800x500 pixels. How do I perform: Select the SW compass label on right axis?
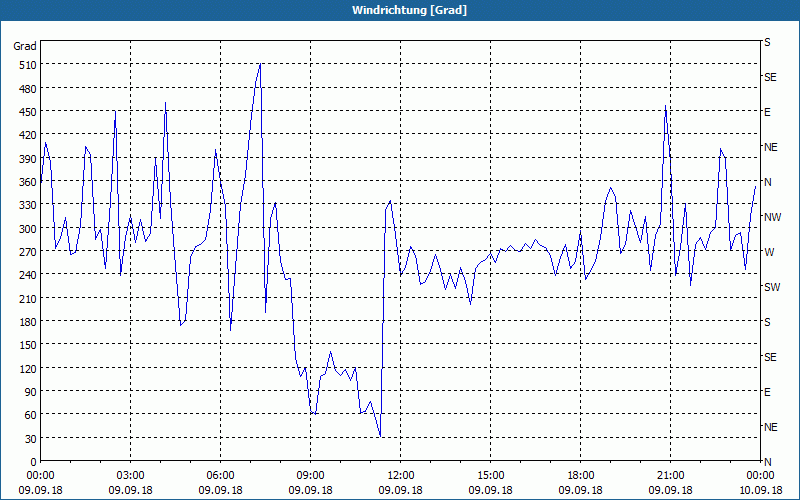(772, 287)
